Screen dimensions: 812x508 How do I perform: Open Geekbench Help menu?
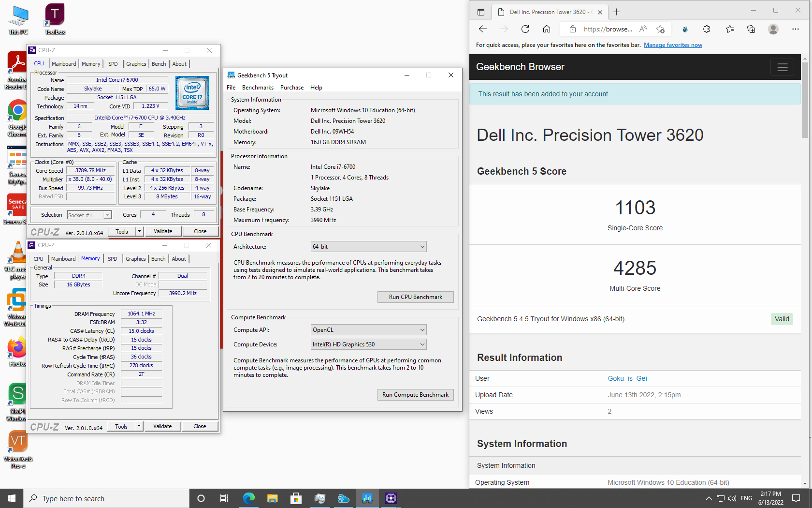(x=316, y=88)
